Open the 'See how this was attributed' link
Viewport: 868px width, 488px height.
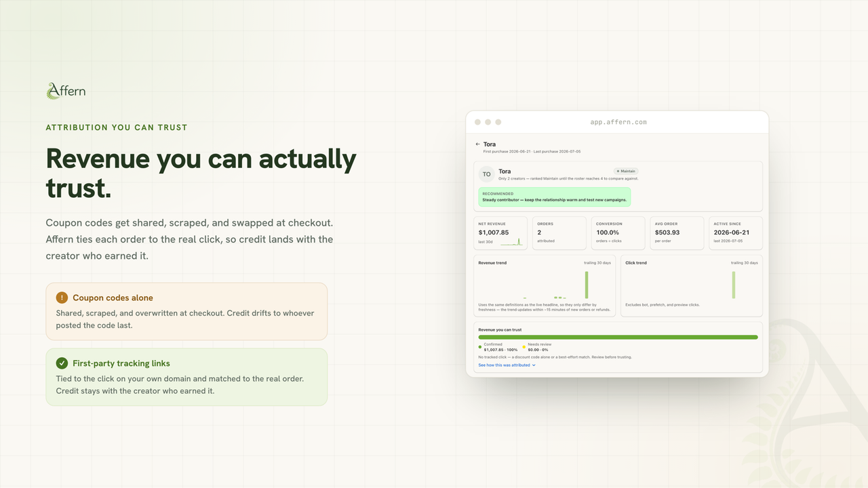507,365
